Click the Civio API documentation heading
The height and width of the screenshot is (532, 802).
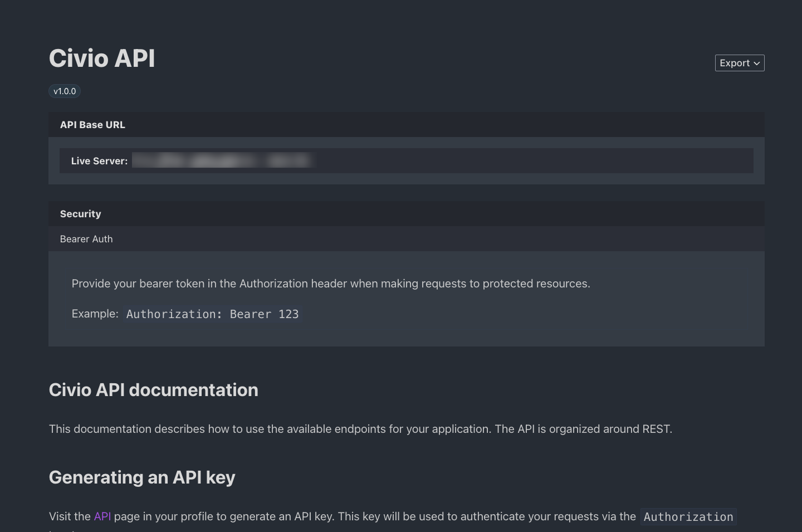point(154,390)
